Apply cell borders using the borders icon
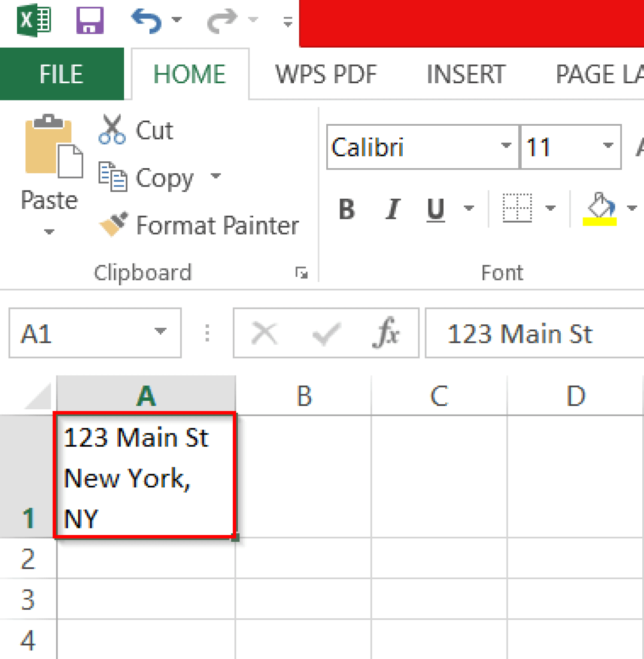Viewport: 644px width, 659px height. [x=517, y=208]
